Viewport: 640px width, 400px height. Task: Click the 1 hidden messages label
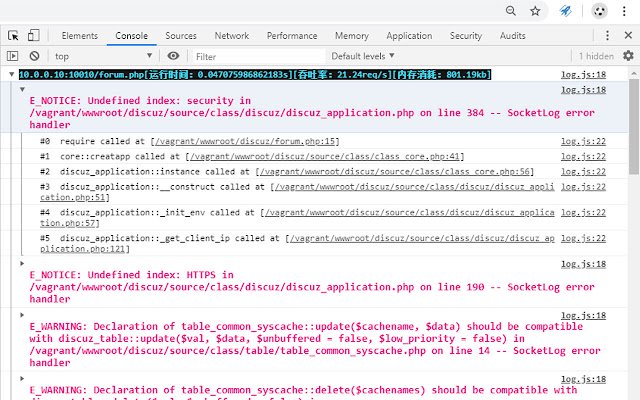(596, 56)
